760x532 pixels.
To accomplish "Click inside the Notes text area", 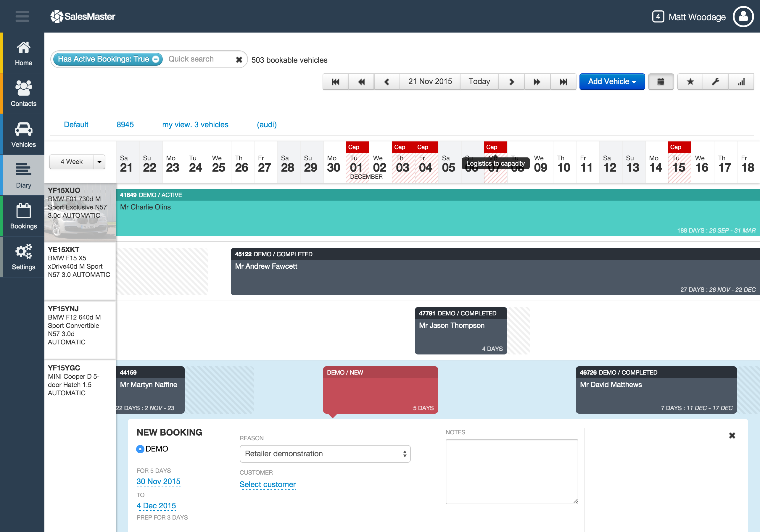I will click(x=511, y=471).
